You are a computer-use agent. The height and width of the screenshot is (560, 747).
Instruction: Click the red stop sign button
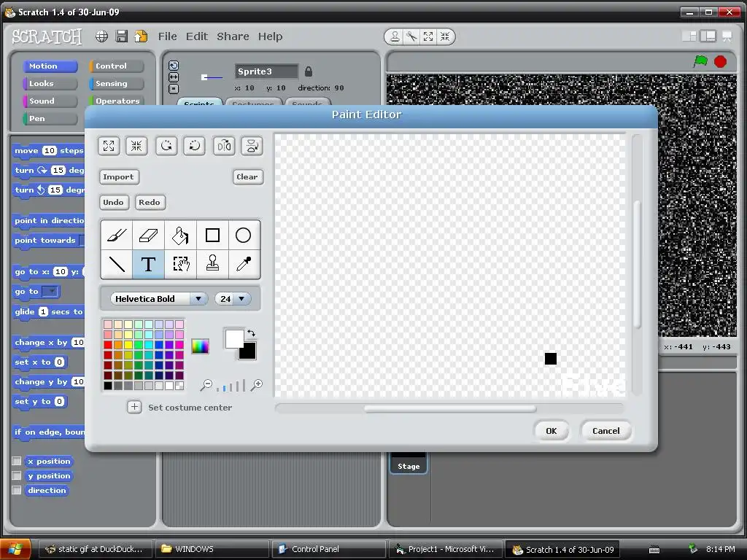pos(720,62)
